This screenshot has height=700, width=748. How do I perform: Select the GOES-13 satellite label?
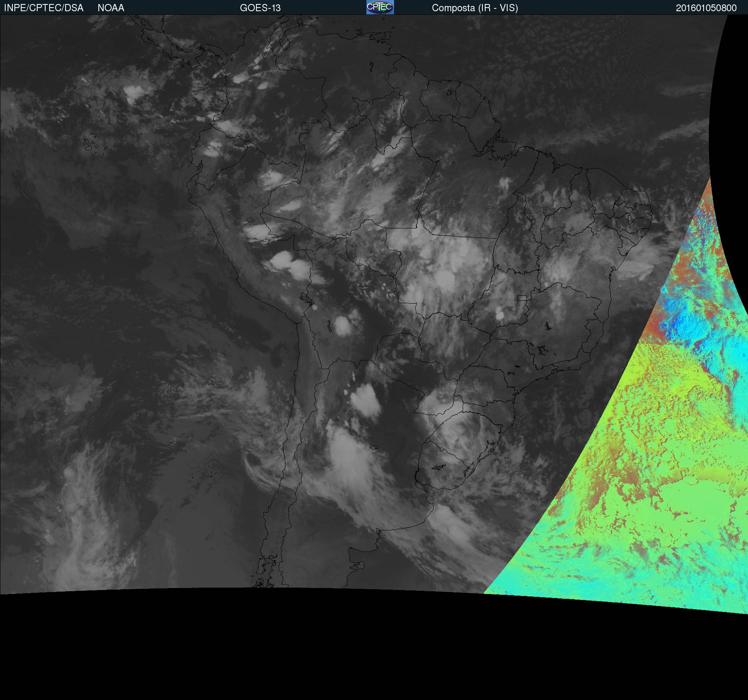(x=260, y=8)
